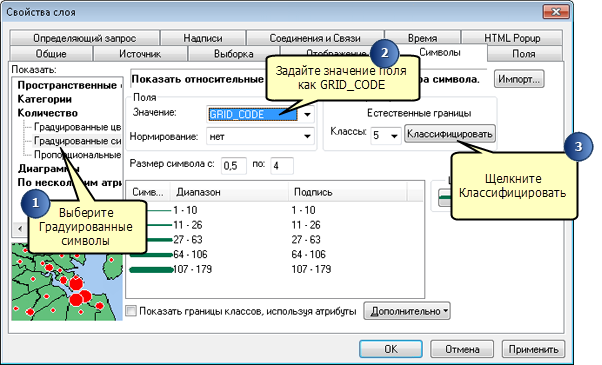Open the Дополнительно dropdown button
Image resolution: width=602 pixels, height=365 pixels.
pyautogui.click(x=407, y=311)
